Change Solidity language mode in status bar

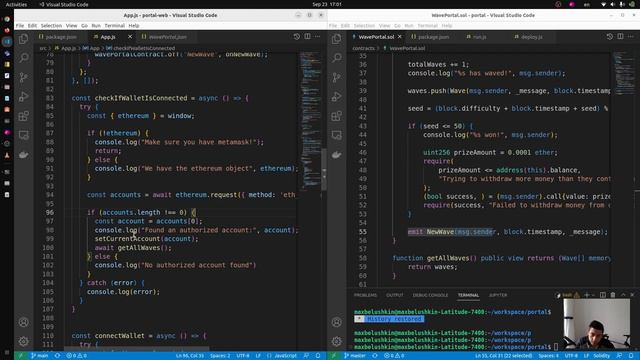602,356
